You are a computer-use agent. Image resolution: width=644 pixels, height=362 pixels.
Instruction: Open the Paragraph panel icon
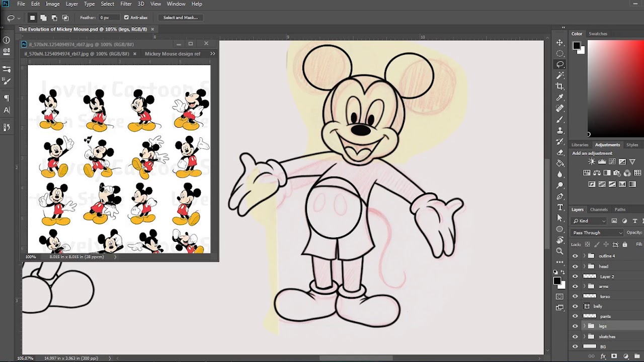(x=6, y=99)
